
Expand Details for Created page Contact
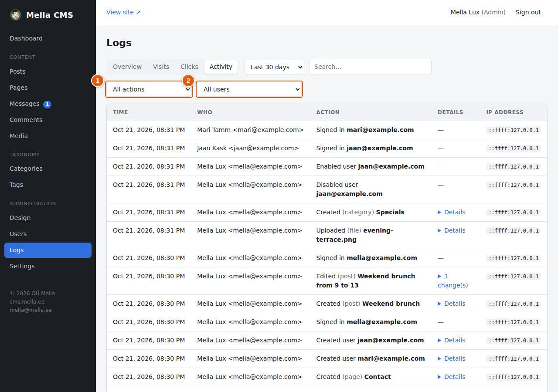point(452,377)
